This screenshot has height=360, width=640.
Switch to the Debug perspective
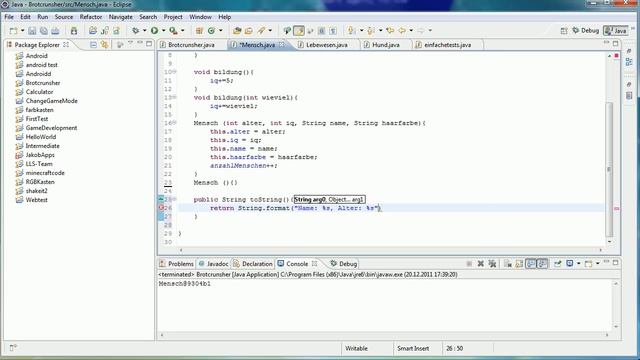click(586, 31)
